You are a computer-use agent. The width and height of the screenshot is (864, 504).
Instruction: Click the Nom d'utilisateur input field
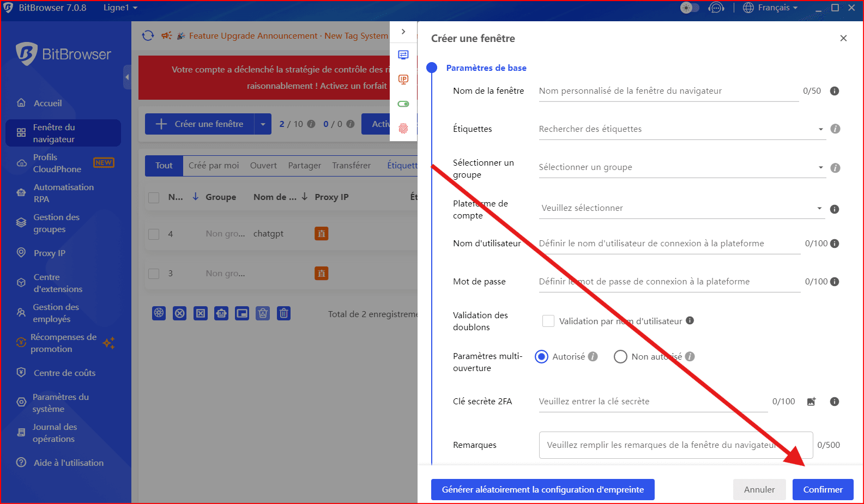click(668, 244)
